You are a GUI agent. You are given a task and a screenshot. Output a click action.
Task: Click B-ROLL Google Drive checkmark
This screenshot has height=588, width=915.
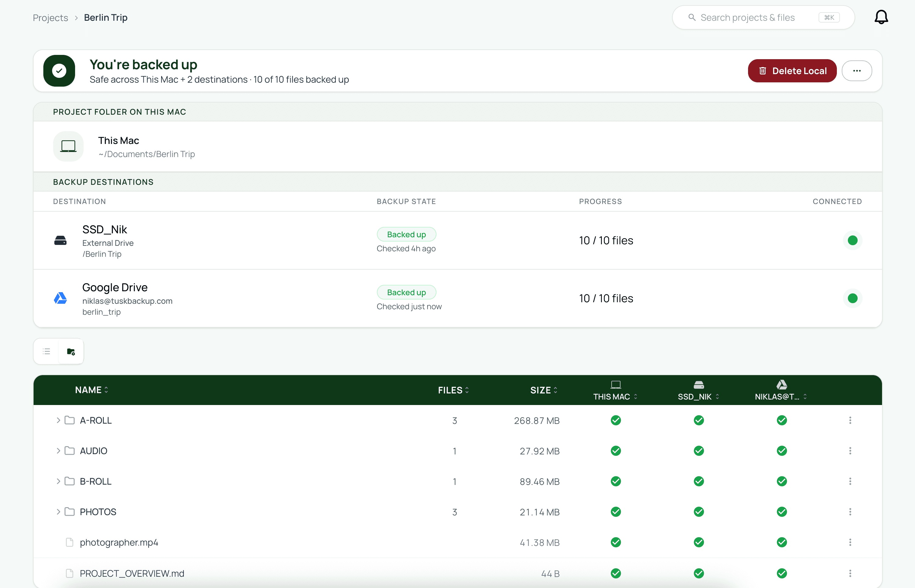[x=782, y=482]
